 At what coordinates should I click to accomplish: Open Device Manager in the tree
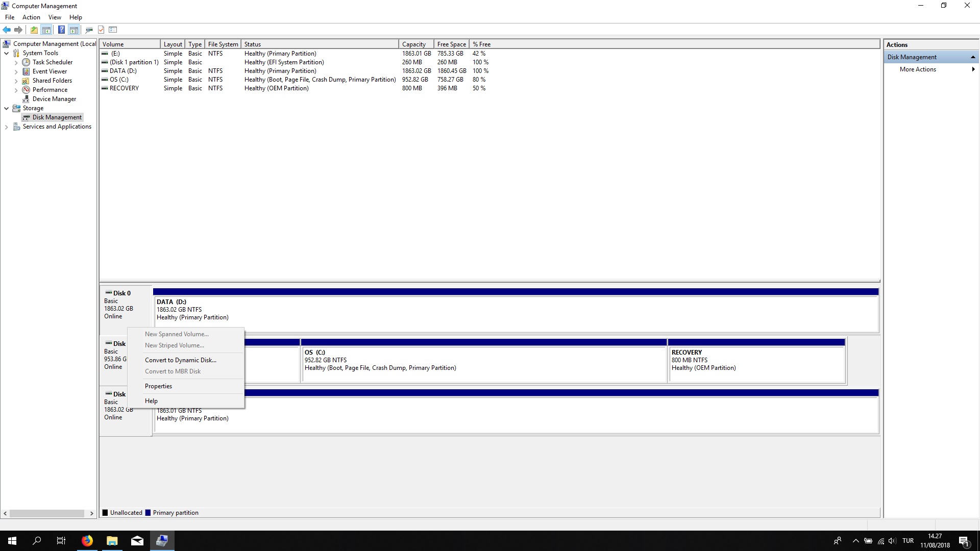(x=54, y=99)
